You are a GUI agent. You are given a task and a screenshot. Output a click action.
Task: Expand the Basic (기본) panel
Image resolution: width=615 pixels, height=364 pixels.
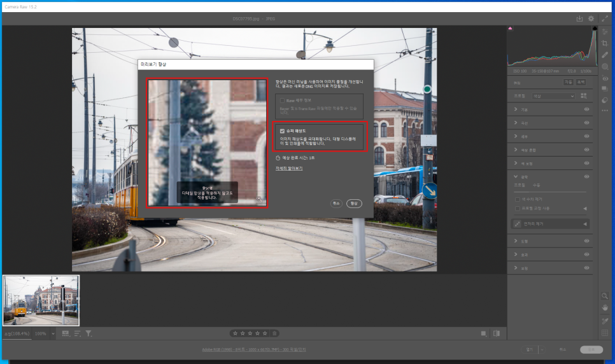516,109
